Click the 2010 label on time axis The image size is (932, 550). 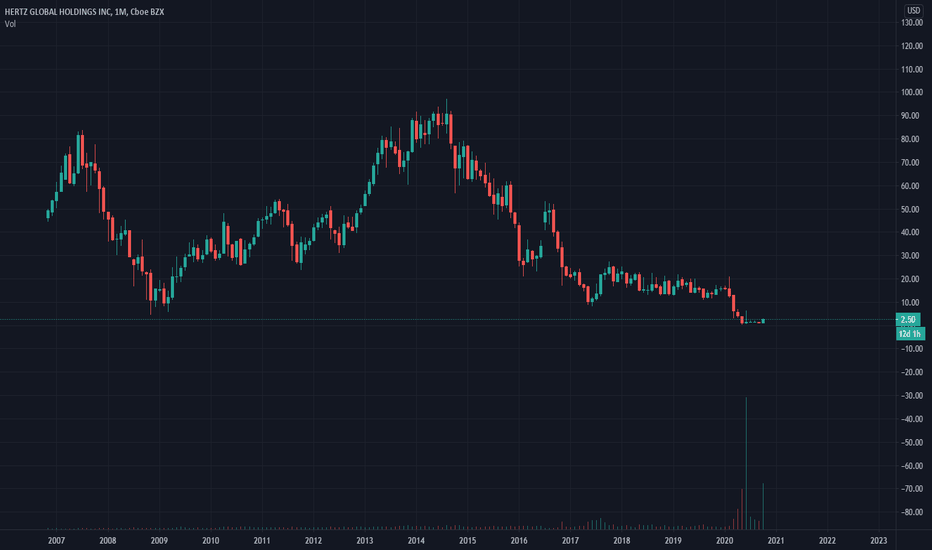[x=210, y=540]
